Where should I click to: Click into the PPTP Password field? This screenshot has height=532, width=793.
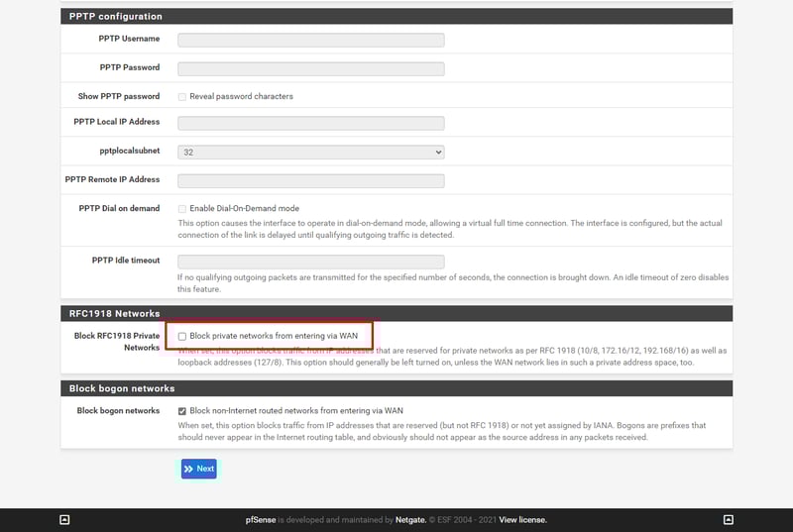pyautogui.click(x=310, y=68)
